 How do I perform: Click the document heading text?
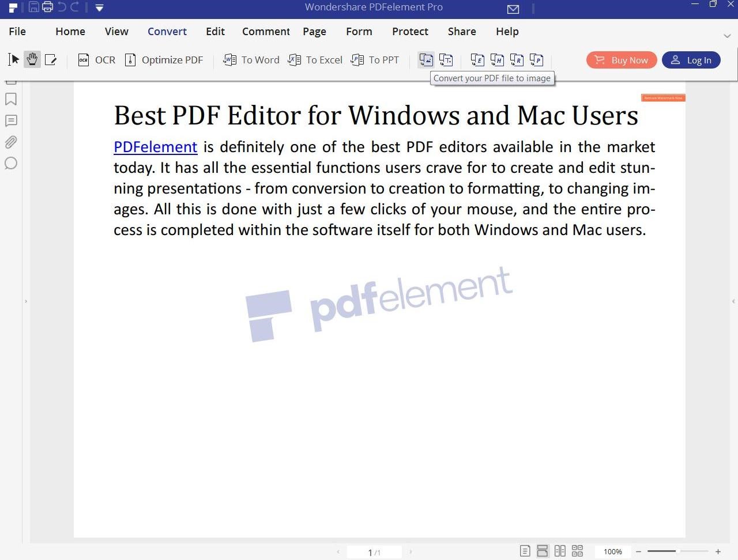point(376,116)
